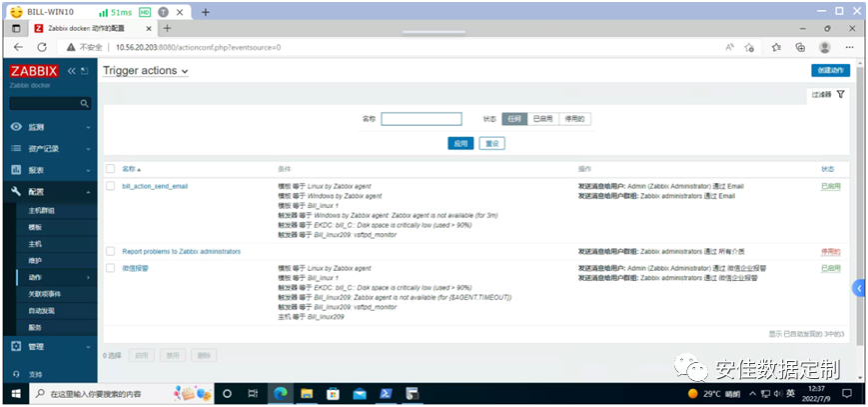
Task: Sort table by 名称 column
Action: pos(131,169)
